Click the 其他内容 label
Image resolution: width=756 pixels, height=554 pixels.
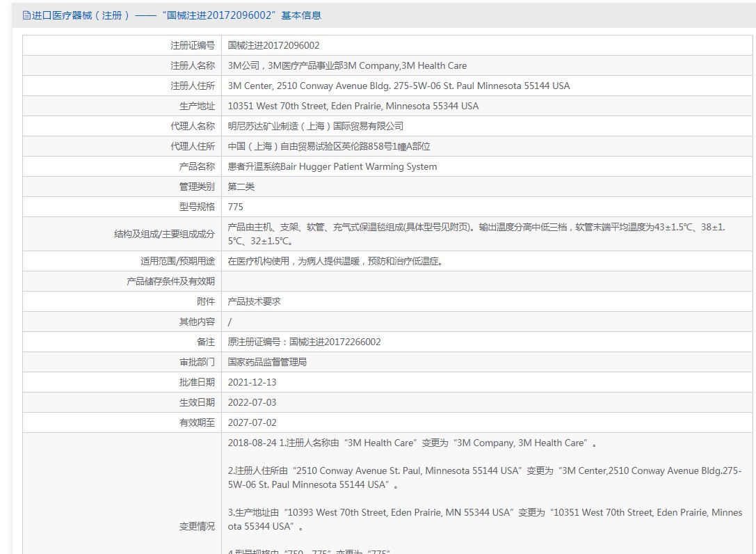tap(197, 322)
